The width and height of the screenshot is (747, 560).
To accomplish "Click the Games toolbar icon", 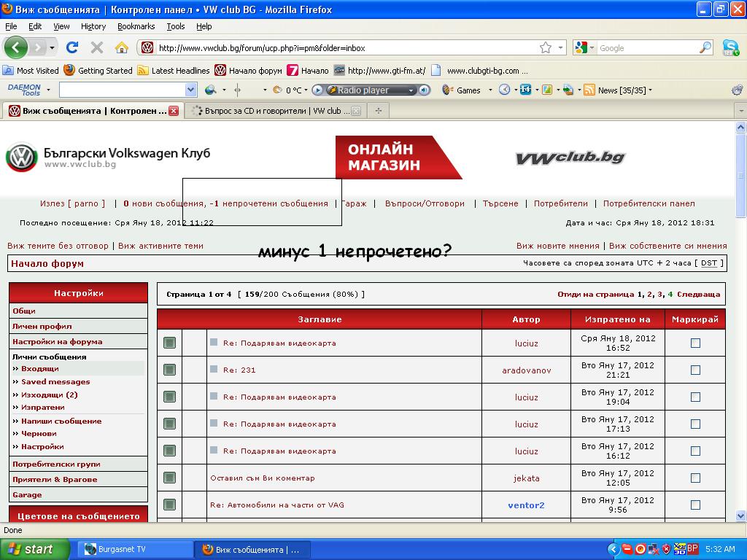I will [447, 90].
